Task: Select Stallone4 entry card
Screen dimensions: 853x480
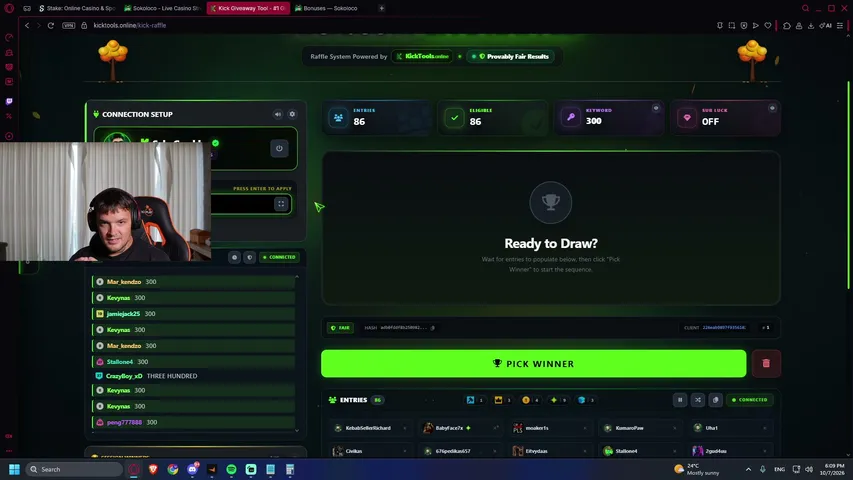Action: point(642,451)
